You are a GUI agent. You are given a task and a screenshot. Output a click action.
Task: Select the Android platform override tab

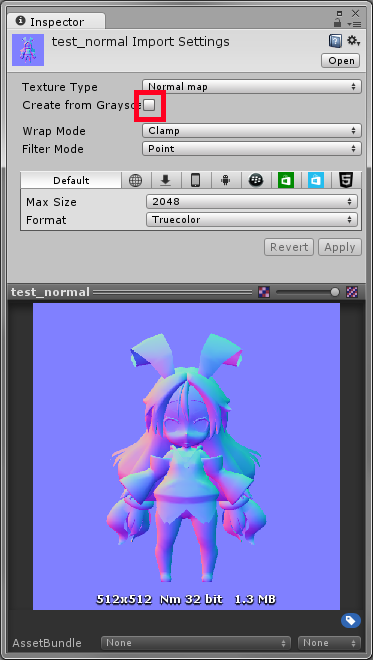(226, 180)
